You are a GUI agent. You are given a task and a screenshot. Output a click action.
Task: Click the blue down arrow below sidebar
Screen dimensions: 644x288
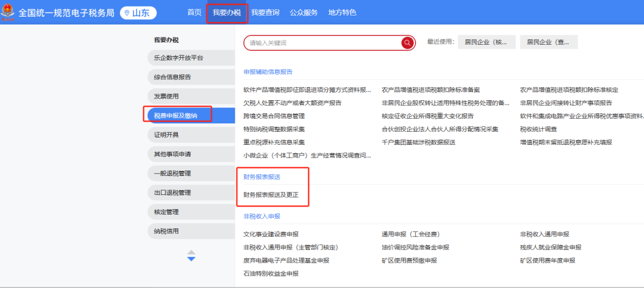pyautogui.click(x=191, y=259)
